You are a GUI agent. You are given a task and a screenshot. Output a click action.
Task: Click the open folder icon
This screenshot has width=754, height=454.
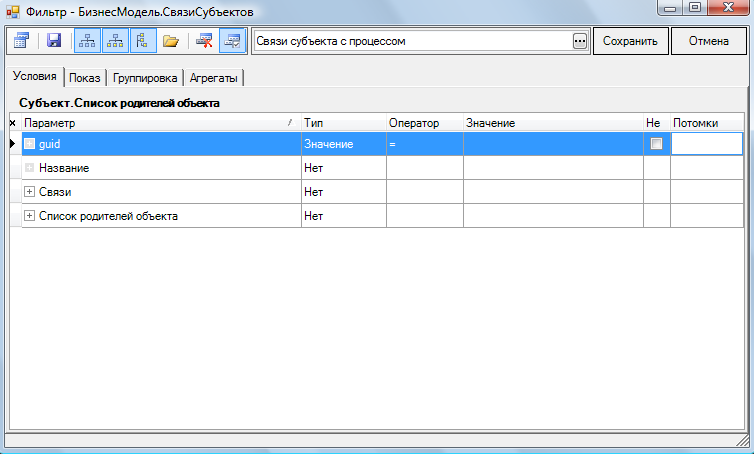171,41
